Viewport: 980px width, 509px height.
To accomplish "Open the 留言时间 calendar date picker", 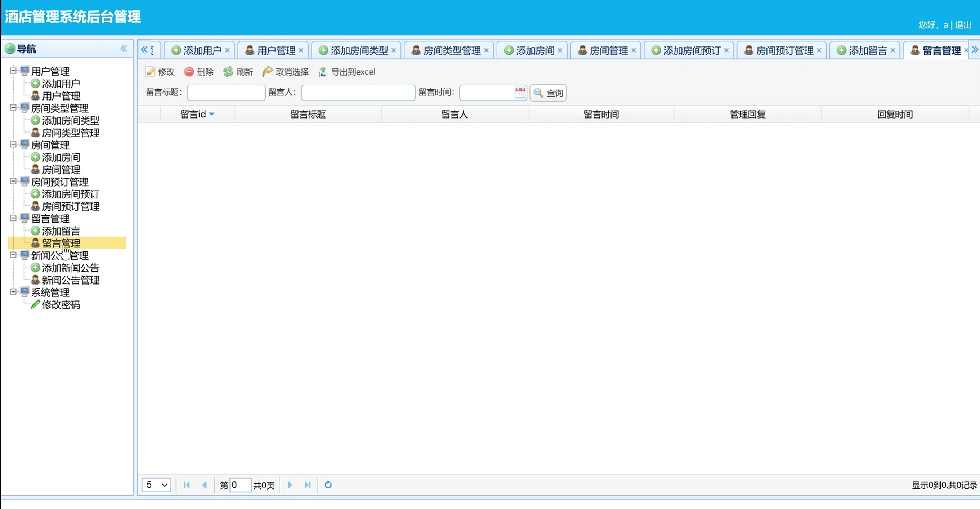I will [520, 93].
